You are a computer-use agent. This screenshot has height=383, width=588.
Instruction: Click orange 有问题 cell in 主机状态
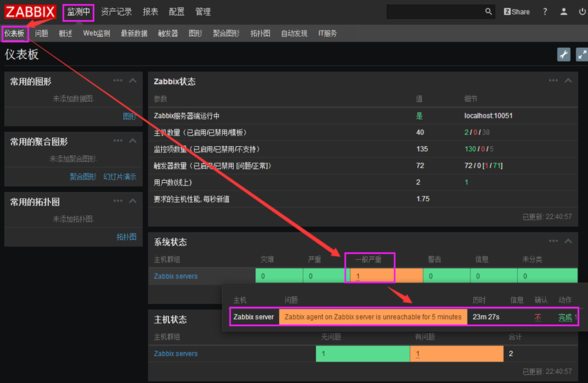[457, 354]
